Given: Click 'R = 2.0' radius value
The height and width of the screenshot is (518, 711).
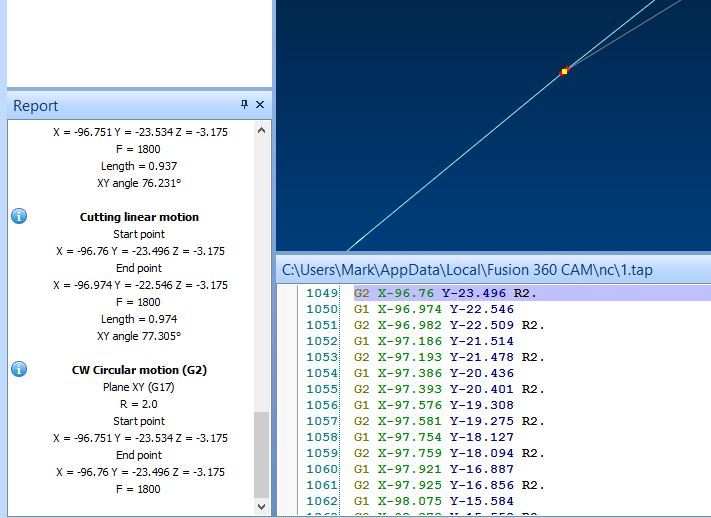Looking at the screenshot, I should [139, 404].
